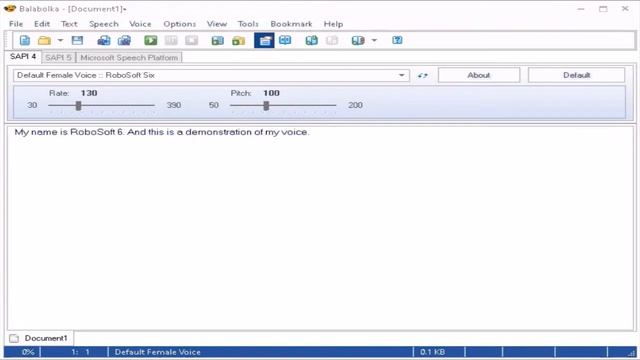Close the Balabolka window
Viewport: 640px width, 360px height.
click(625, 9)
